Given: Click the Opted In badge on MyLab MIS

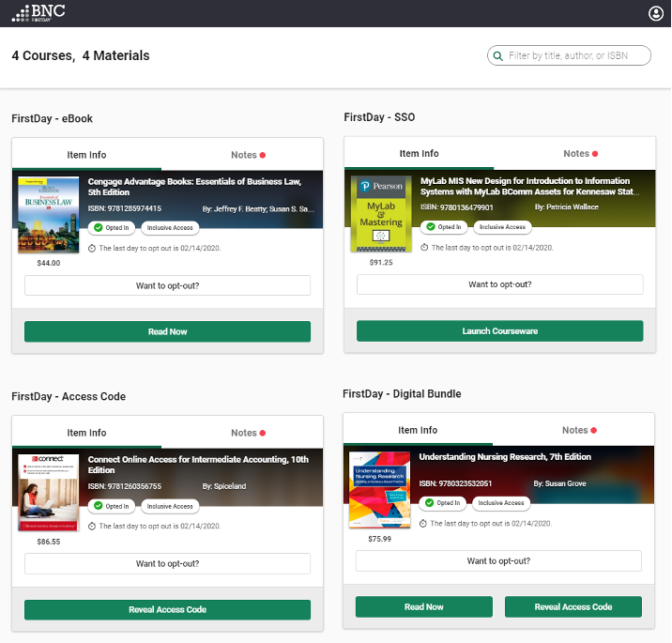Looking at the screenshot, I should 444,227.
